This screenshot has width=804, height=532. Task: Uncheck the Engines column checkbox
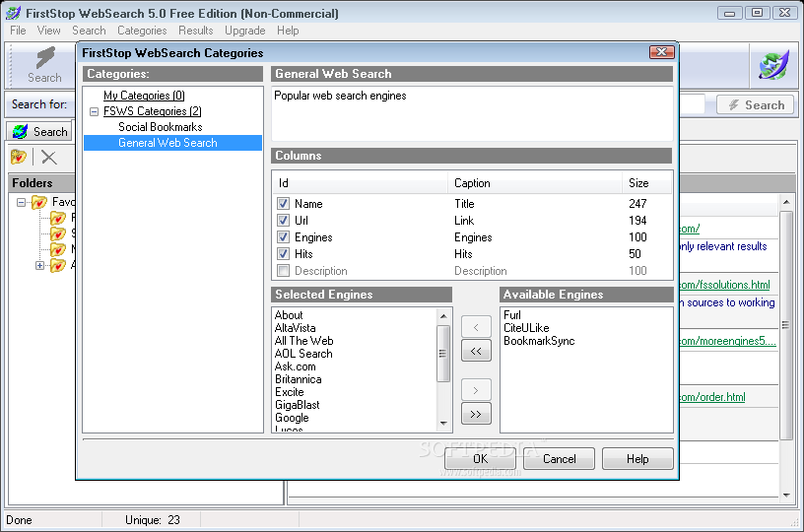click(283, 236)
